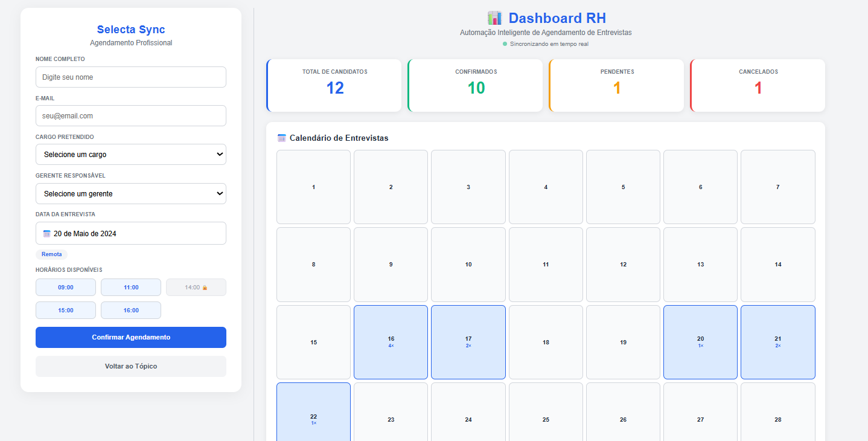Click the 'Agendamento Profissional' subtitle
Viewport: 868px width, 441px height.
coord(131,43)
